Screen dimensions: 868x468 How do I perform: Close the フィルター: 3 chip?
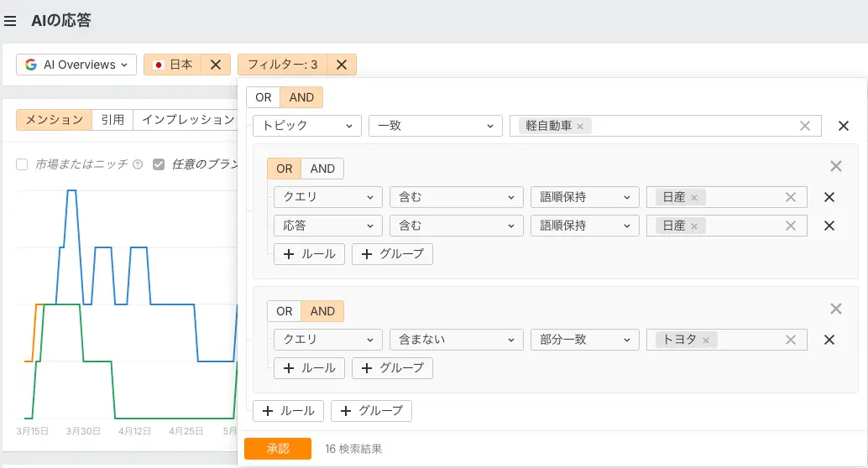341,65
